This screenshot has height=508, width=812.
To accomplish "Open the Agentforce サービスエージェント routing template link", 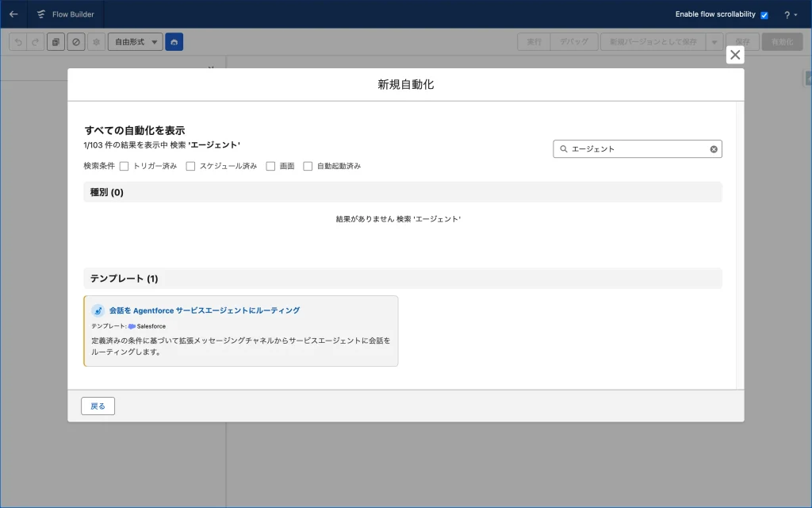I will [x=204, y=310].
